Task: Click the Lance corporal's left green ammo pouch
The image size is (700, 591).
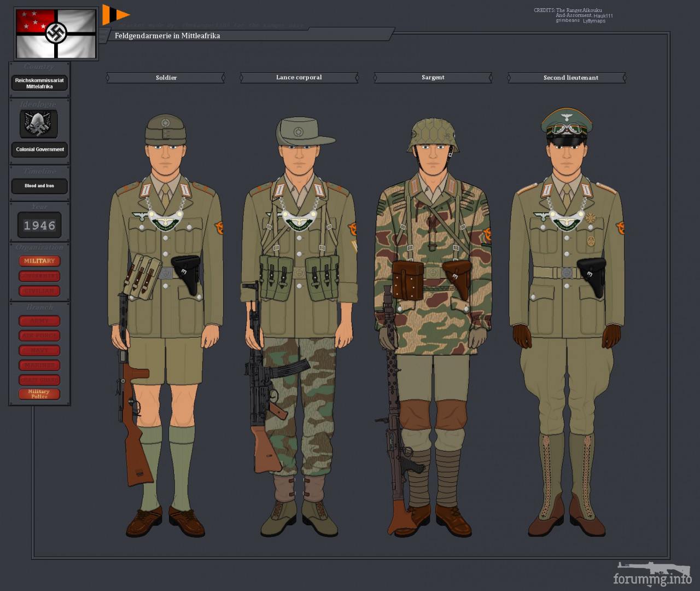Action: point(276,279)
